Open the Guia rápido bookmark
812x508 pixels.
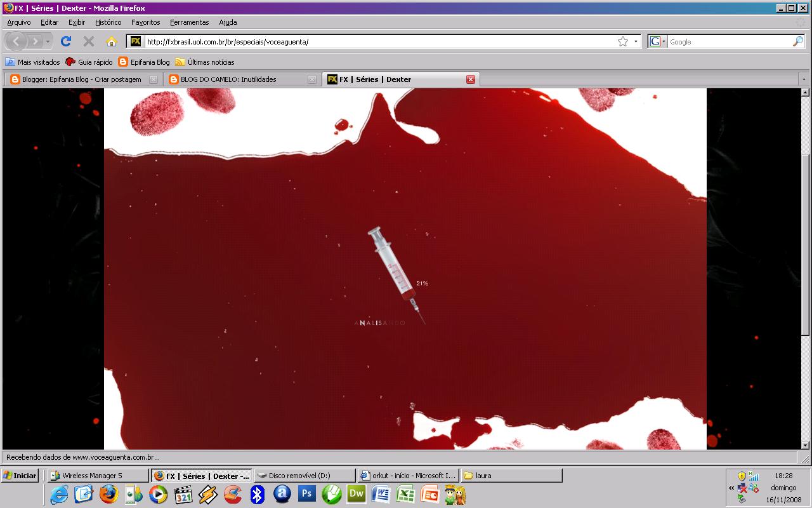pyautogui.click(x=89, y=62)
